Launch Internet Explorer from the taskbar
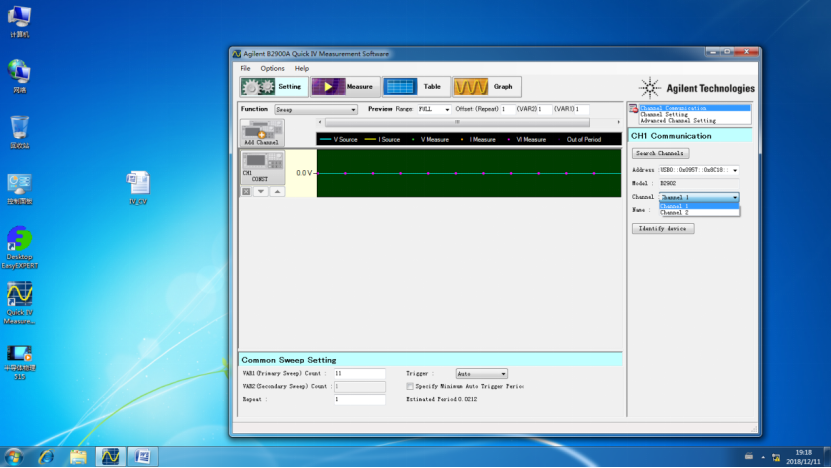Viewport: 831px width, 468px height. (x=47, y=457)
